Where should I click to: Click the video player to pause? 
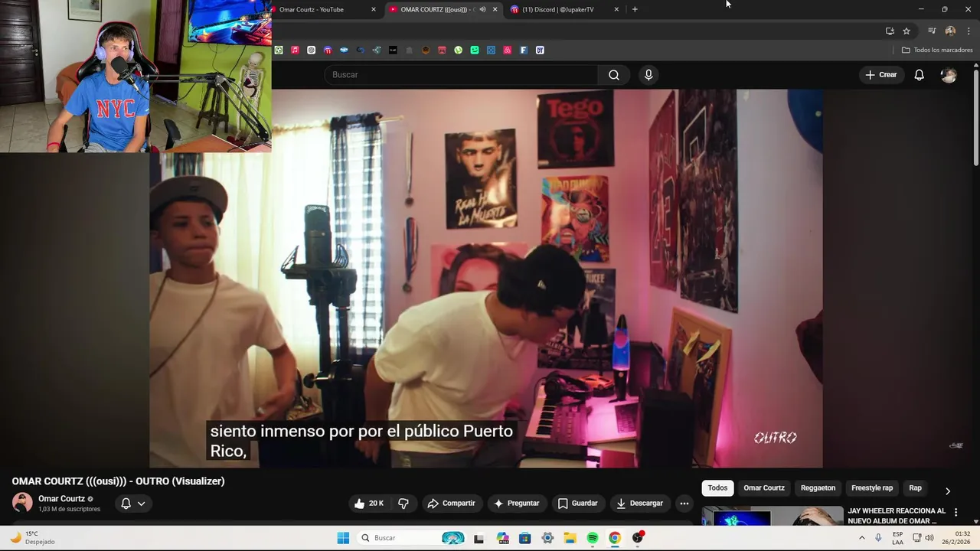(486, 278)
